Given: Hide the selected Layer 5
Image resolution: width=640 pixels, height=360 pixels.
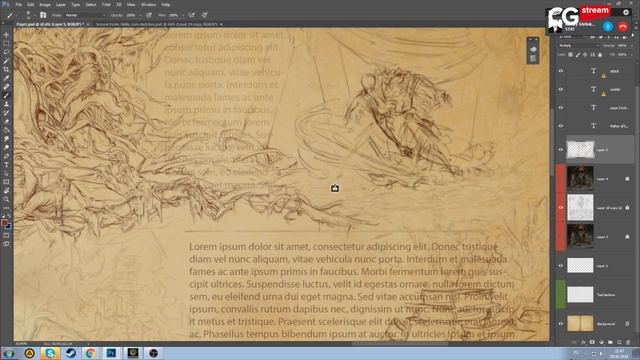Looking at the screenshot, I should (x=561, y=150).
